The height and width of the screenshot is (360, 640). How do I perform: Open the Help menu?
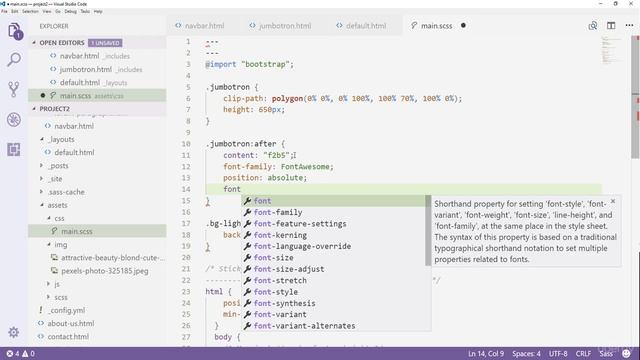[98, 11]
